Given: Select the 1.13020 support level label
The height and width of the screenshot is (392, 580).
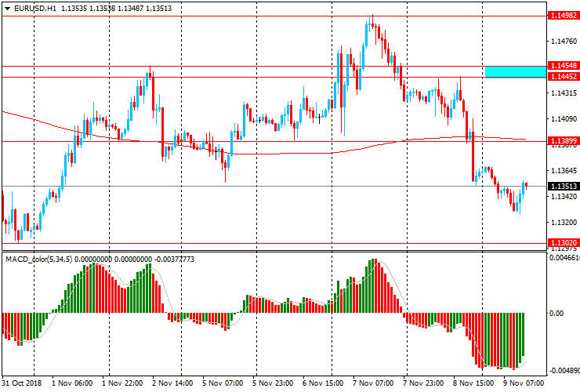Looking at the screenshot, I should (563, 243).
